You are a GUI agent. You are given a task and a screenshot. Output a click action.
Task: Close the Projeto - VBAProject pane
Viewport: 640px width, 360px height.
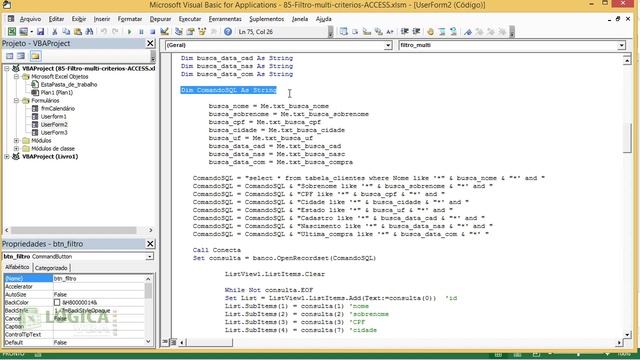pos(150,43)
